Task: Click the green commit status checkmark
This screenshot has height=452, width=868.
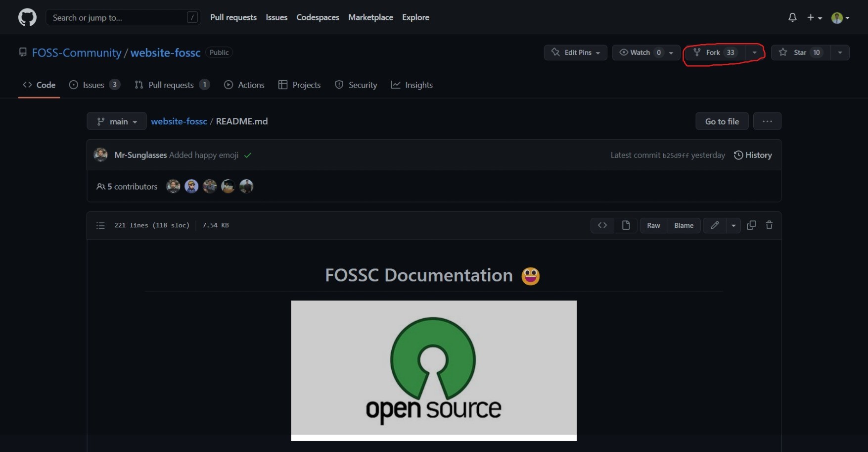Action: (248, 155)
